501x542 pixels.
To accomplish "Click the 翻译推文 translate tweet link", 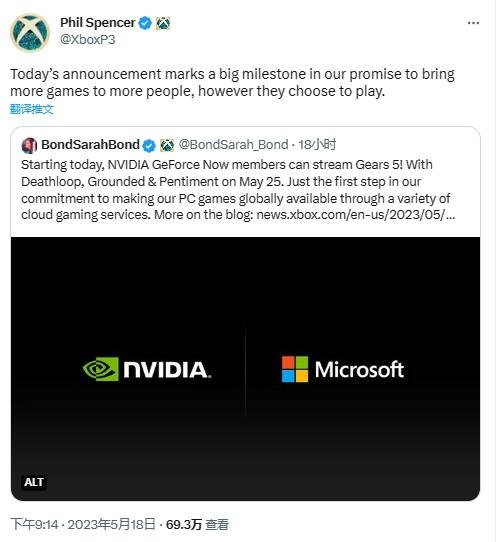I will (32, 109).
